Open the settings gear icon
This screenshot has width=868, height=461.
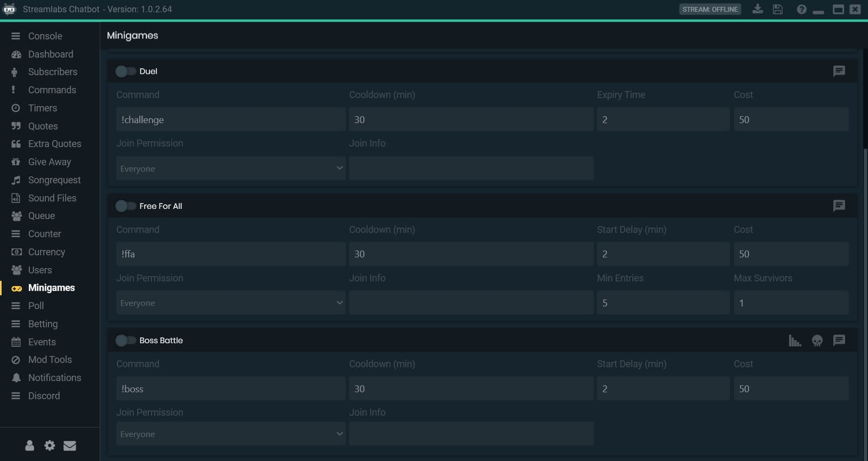pos(50,446)
